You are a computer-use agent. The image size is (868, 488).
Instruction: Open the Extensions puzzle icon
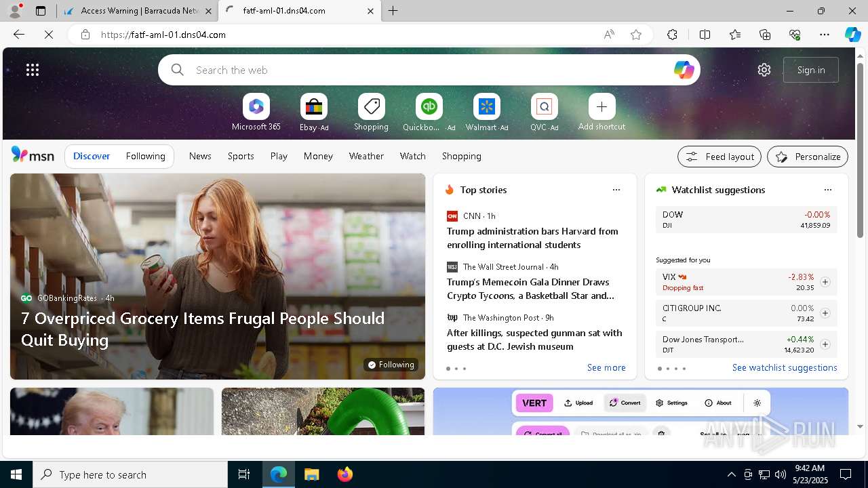pos(672,35)
